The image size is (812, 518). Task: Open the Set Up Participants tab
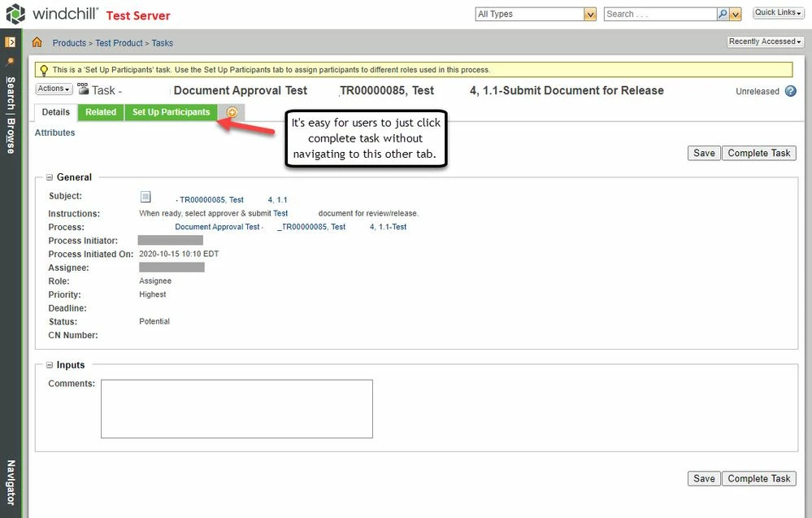click(x=171, y=111)
